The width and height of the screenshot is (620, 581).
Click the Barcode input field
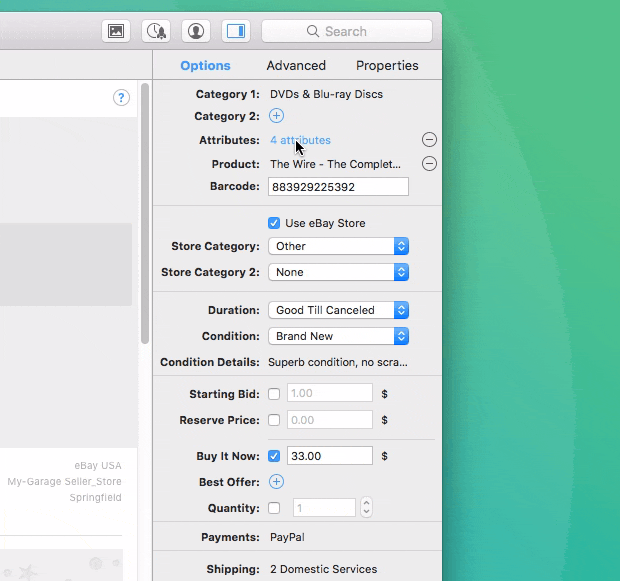tap(338, 187)
